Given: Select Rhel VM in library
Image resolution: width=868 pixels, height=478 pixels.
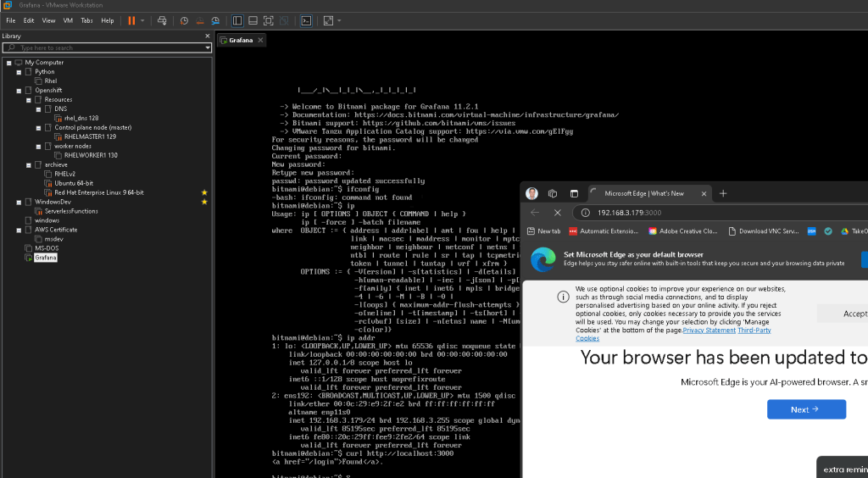Looking at the screenshot, I should click(x=50, y=81).
